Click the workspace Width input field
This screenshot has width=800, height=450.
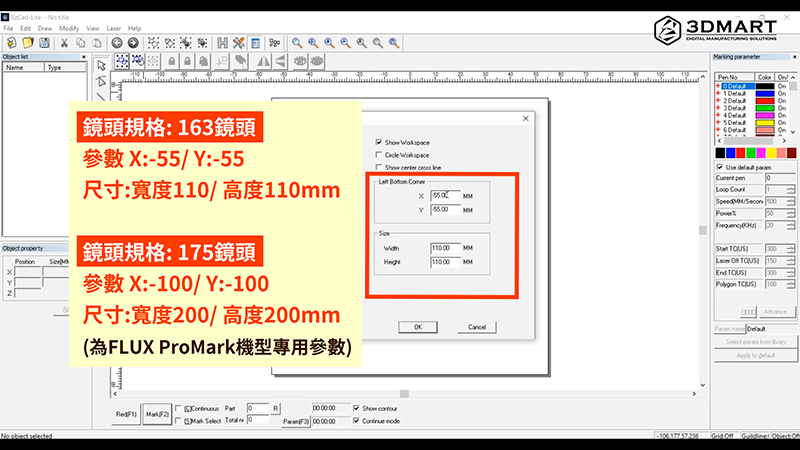[x=444, y=247]
